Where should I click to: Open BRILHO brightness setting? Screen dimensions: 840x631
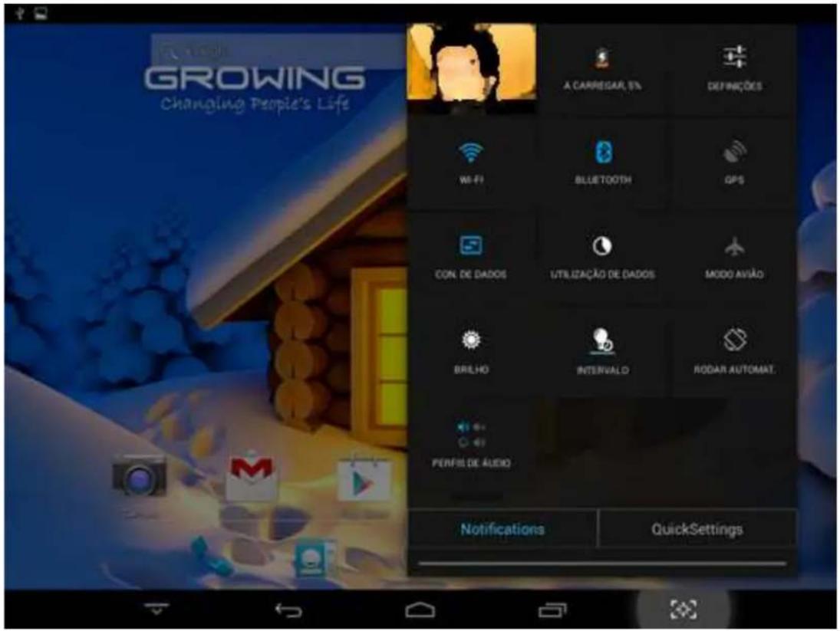tap(472, 352)
